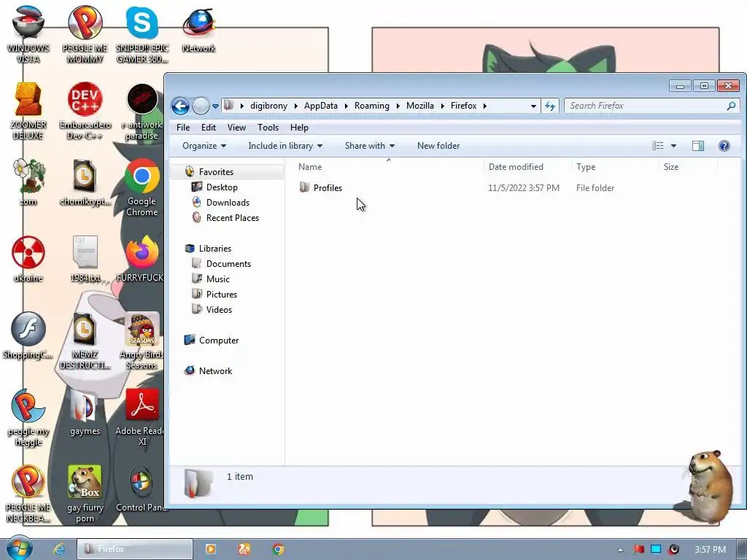Toggle the preview pane button

point(698,146)
